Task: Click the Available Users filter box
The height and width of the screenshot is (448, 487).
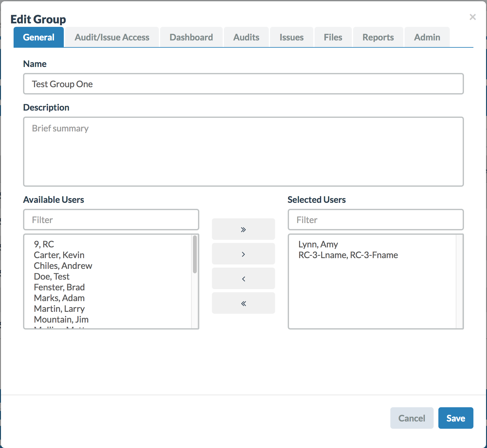Action: [111, 220]
